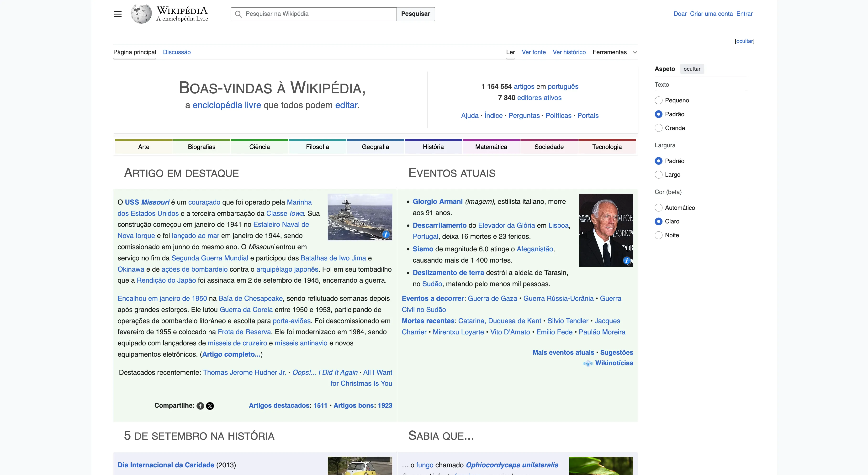Select Largo width option
Screen dimensions: 868x475
pyautogui.click(x=658, y=174)
